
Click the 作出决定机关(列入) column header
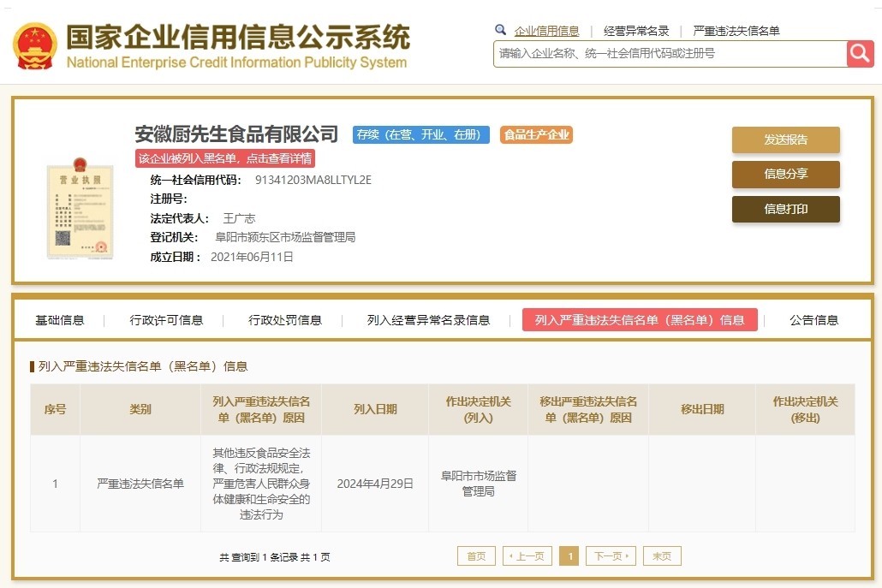478,409
